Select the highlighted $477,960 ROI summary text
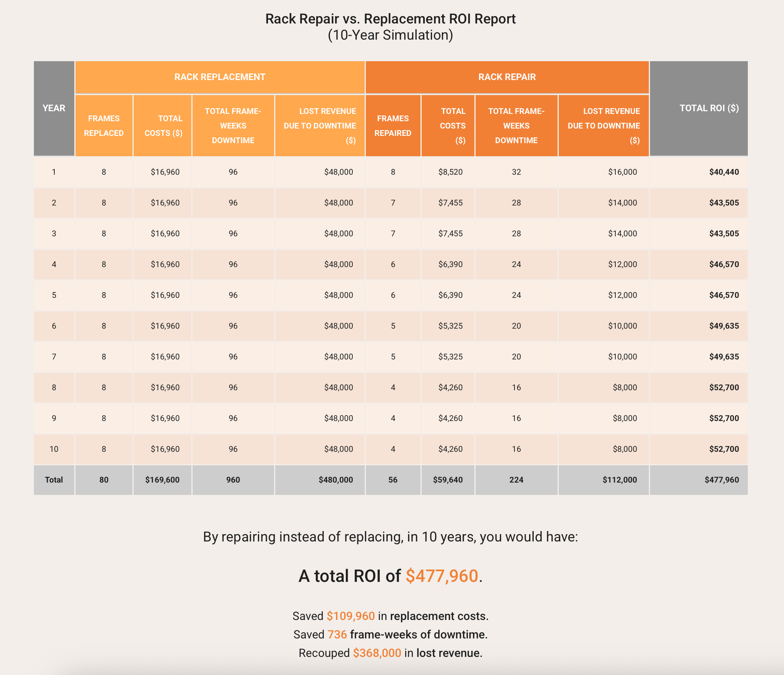This screenshot has height=675, width=784. (x=442, y=576)
